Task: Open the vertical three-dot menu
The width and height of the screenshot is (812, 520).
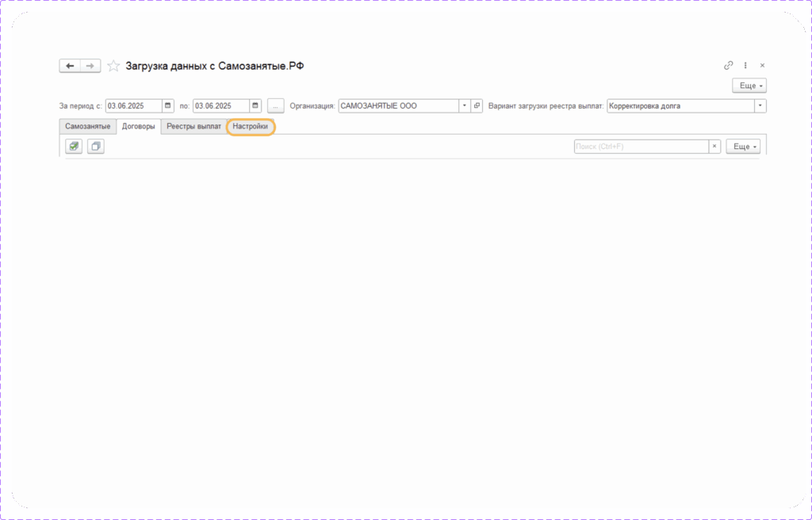Action: pos(745,66)
